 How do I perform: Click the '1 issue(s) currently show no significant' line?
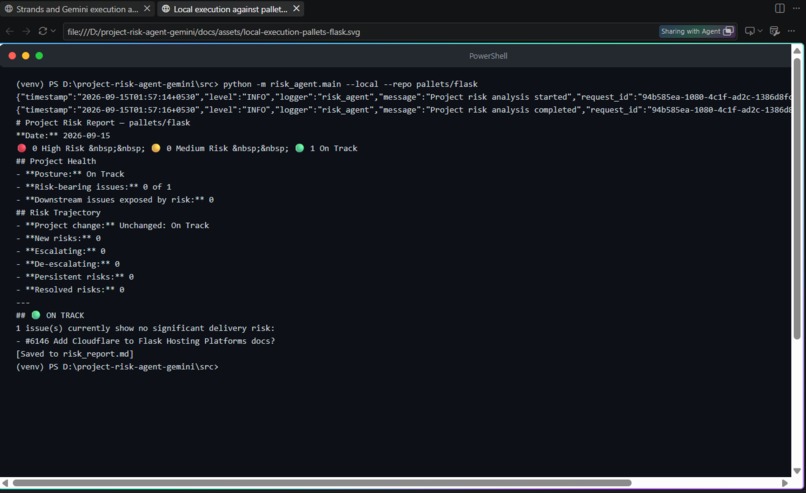point(145,328)
